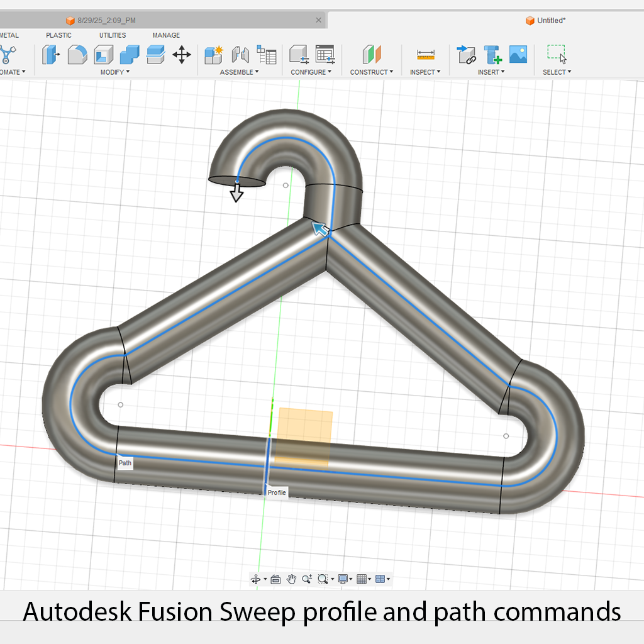Viewport: 644px width, 644px height.
Task: Activate the Move/Copy four-arrow icon
Action: (x=182, y=55)
